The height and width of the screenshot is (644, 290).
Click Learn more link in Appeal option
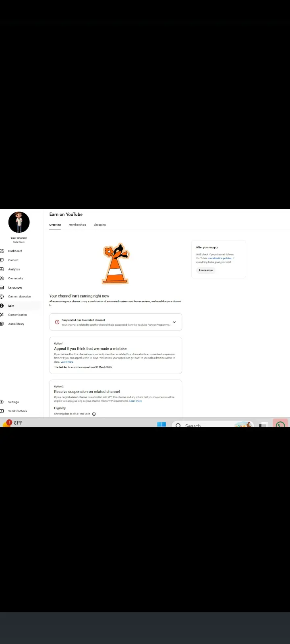pyautogui.click(x=67, y=362)
